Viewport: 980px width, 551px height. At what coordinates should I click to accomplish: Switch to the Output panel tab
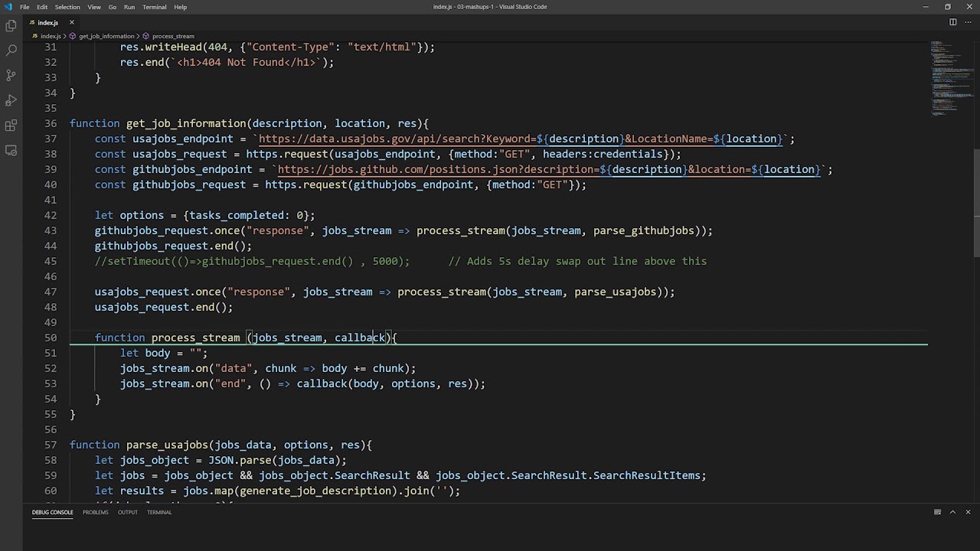tap(127, 512)
